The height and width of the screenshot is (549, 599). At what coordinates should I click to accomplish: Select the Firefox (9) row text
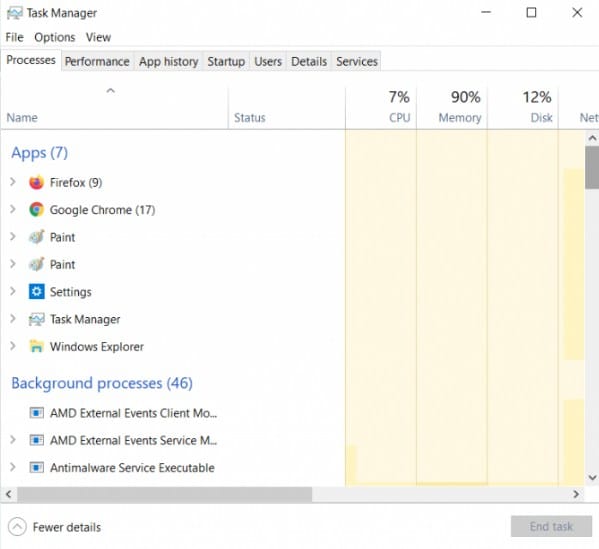[76, 183]
